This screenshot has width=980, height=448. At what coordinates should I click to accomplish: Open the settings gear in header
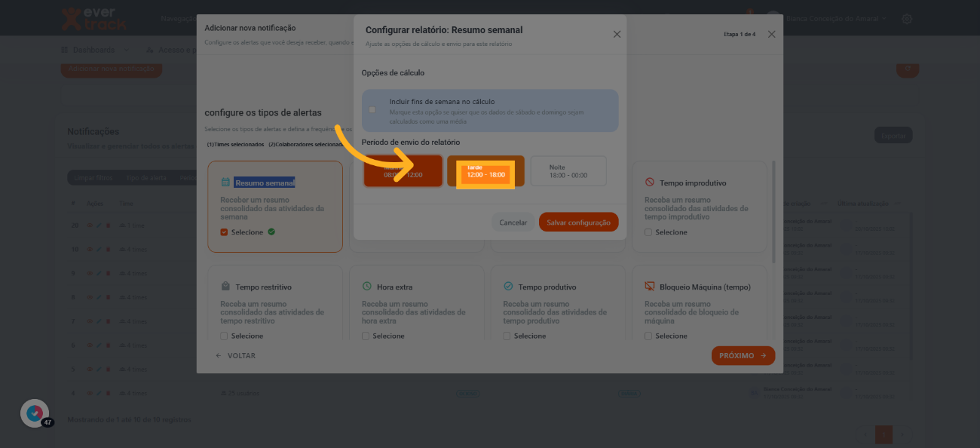click(x=907, y=18)
